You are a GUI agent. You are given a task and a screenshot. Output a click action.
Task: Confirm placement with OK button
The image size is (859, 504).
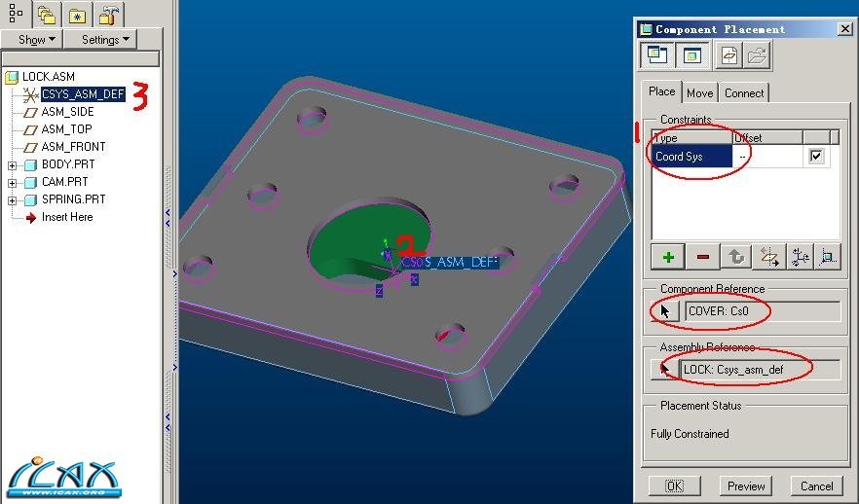click(674, 486)
